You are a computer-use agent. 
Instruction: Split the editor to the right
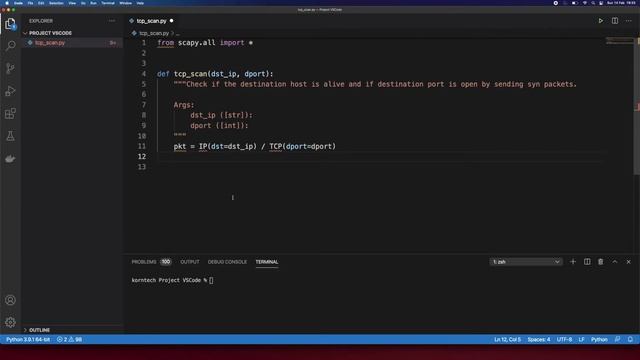[x=615, y=21]
